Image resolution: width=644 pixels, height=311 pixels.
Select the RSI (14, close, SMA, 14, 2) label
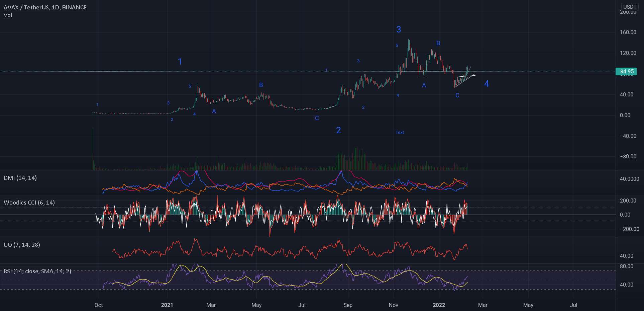click(x=37, y=271)
